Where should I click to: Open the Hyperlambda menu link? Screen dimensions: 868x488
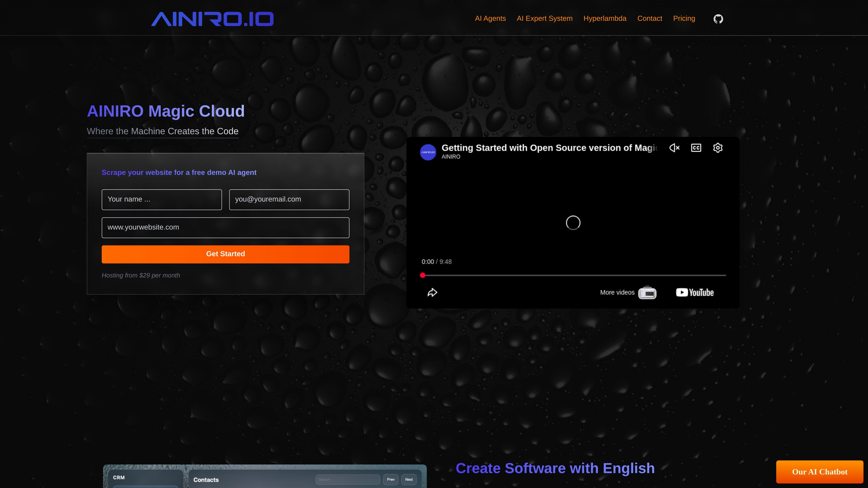click(x=605, y=19)
